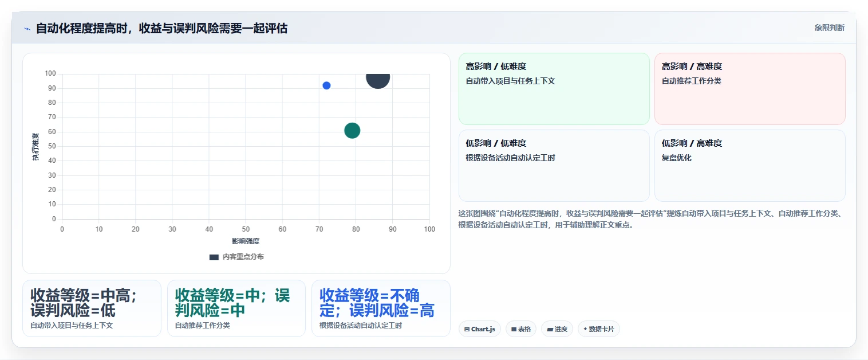Click the title 自动化程度提高时，收益与误判风险需要一起评估
Screen dimensions: 868x360
coord(161,28)
